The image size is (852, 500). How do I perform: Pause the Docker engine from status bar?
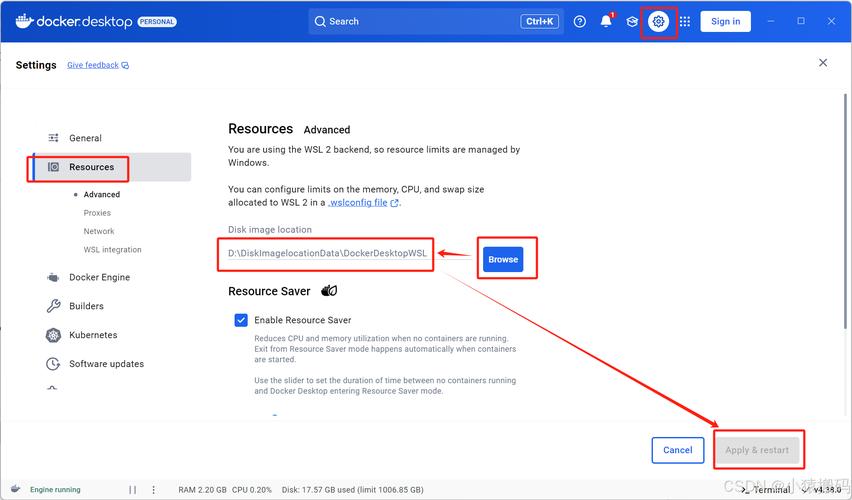[x=132, y=490]
